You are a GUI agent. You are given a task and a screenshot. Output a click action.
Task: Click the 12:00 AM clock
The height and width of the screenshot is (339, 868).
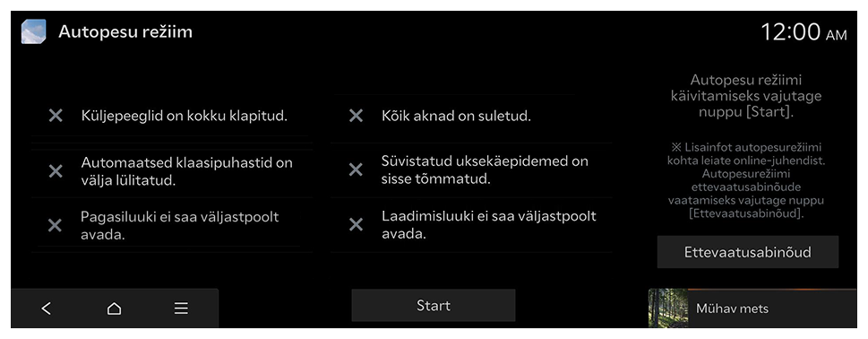[804, 32]
